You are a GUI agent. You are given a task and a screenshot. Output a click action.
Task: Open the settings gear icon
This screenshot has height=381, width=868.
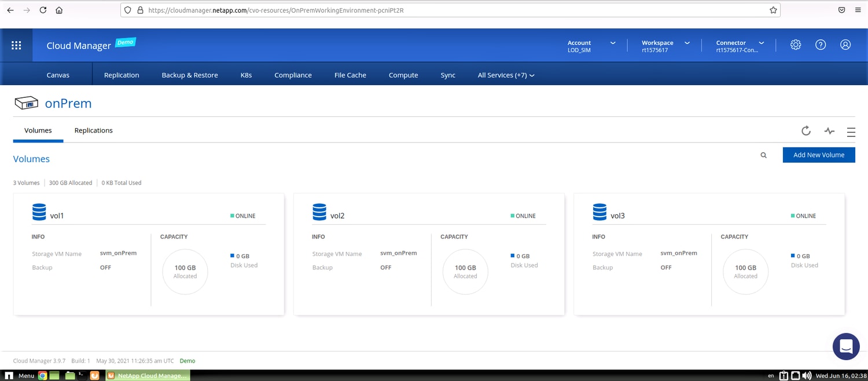tap(796, 45)
